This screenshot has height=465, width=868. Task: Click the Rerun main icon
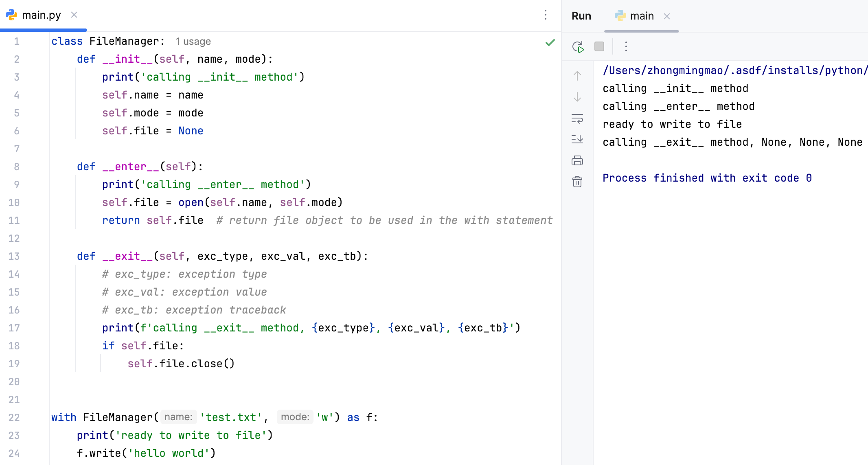tap(578, 47)
